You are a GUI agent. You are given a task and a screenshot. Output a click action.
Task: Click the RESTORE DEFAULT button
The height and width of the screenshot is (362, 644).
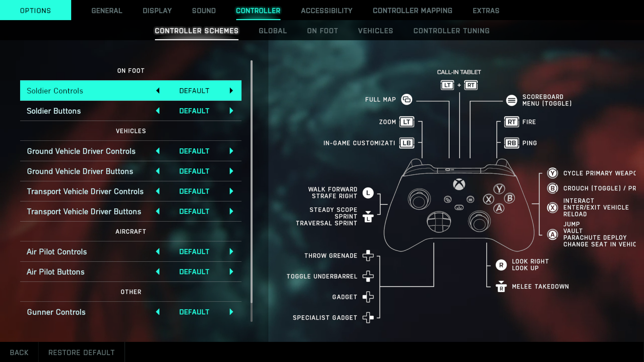82,352
